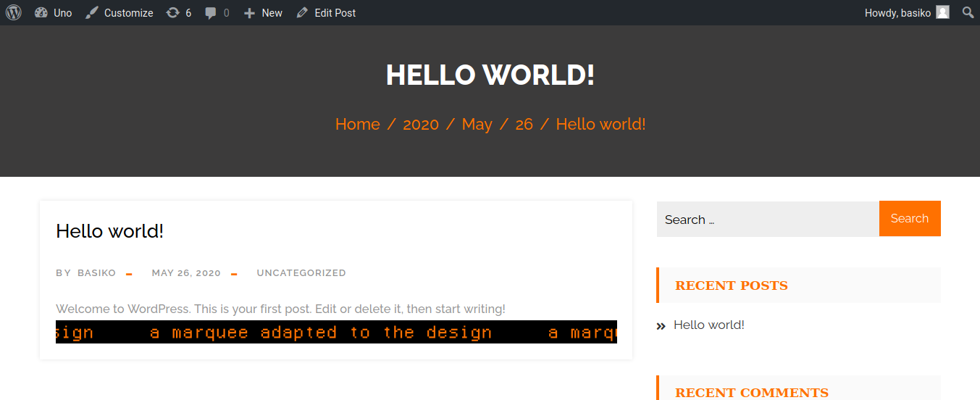Open the New content menu
The image size is (980, 400).
[x=263, y=12]
